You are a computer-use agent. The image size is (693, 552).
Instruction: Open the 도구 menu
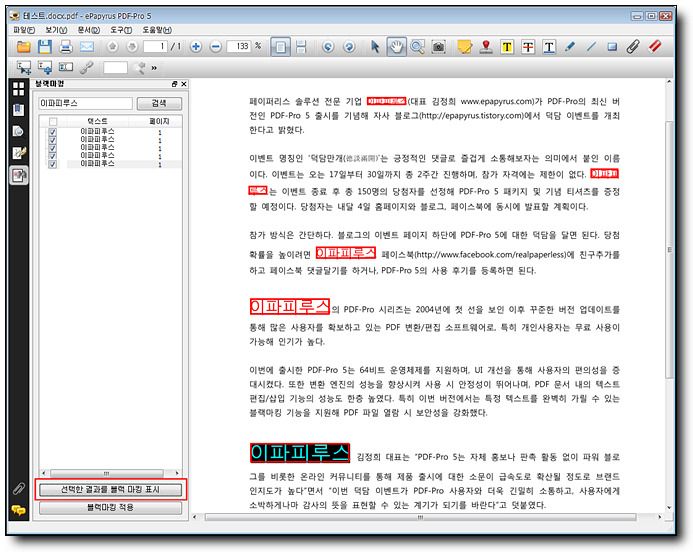(121, 30)
